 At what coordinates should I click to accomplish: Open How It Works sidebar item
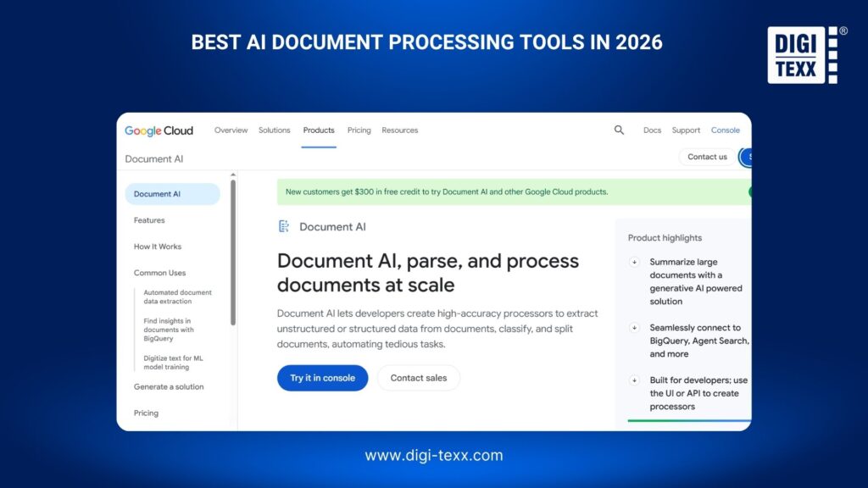[157, 247]
